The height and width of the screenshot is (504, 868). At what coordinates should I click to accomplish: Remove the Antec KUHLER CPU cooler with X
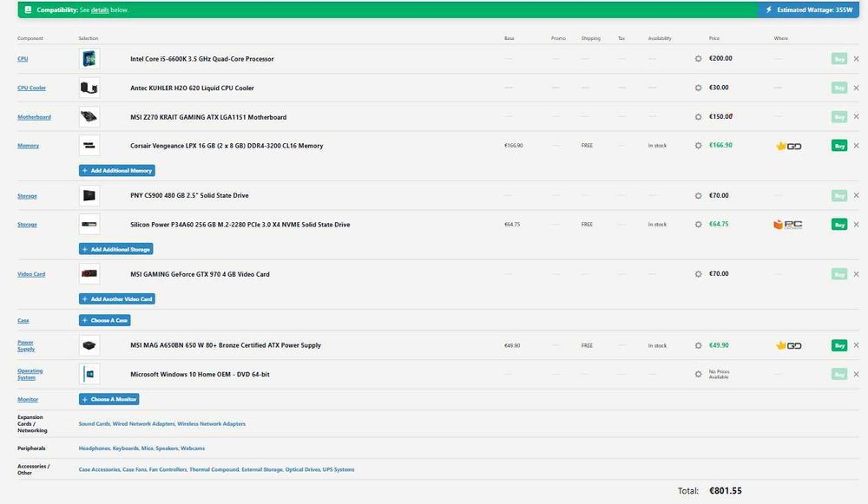856,88
